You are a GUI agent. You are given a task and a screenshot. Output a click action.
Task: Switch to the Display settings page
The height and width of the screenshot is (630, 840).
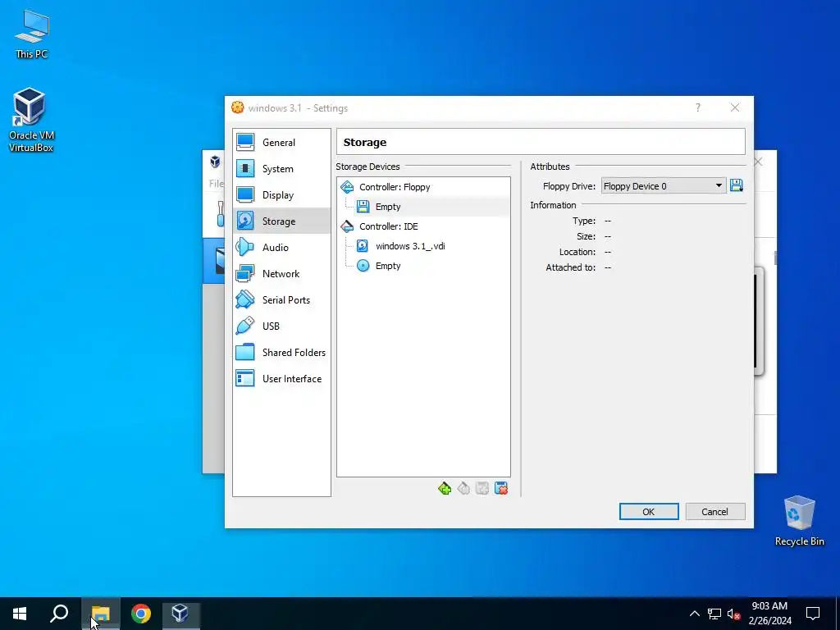coord(281,195)
